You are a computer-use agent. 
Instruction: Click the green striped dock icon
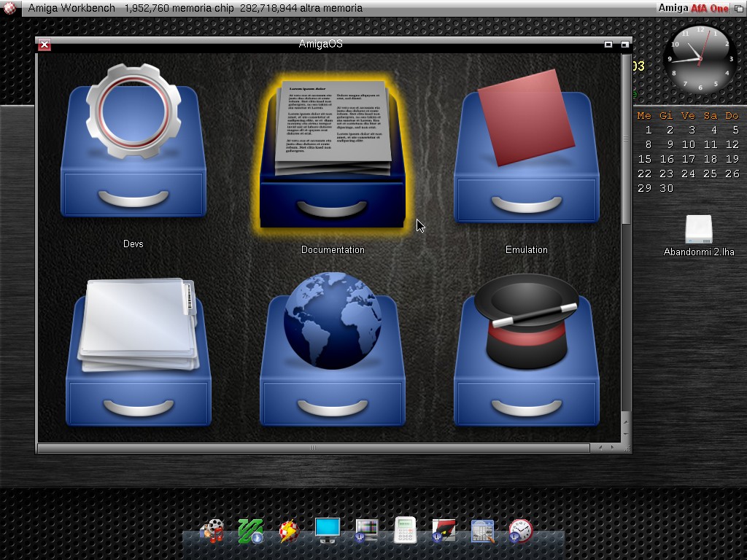251,531
